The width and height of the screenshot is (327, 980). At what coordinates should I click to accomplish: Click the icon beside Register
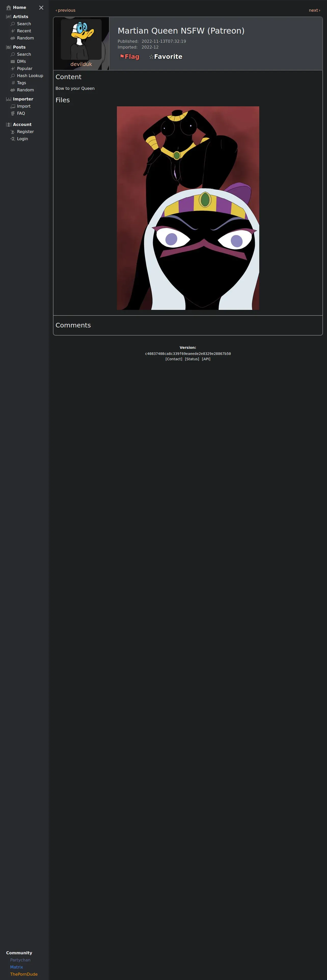point(13,132)
